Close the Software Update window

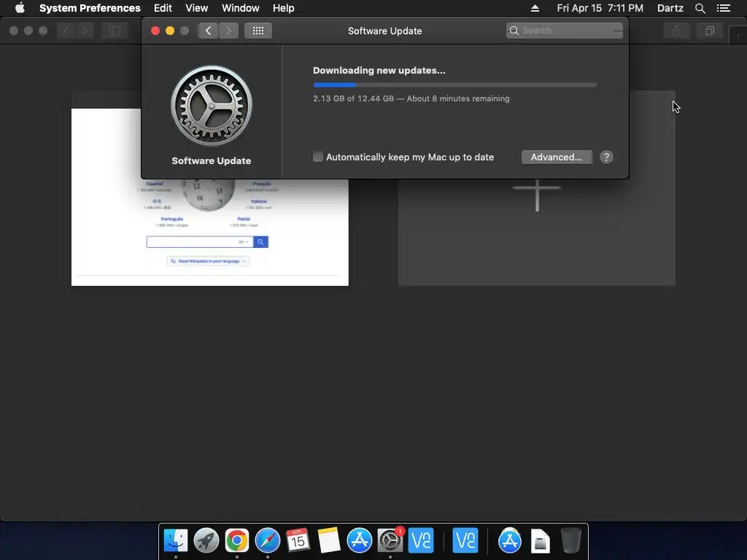(x=155, y=31)
